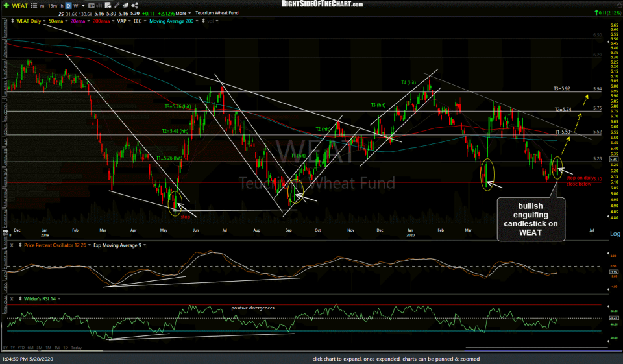Select the 6M range tab
The height and width of the screenshot is (364, 623).
31,348
